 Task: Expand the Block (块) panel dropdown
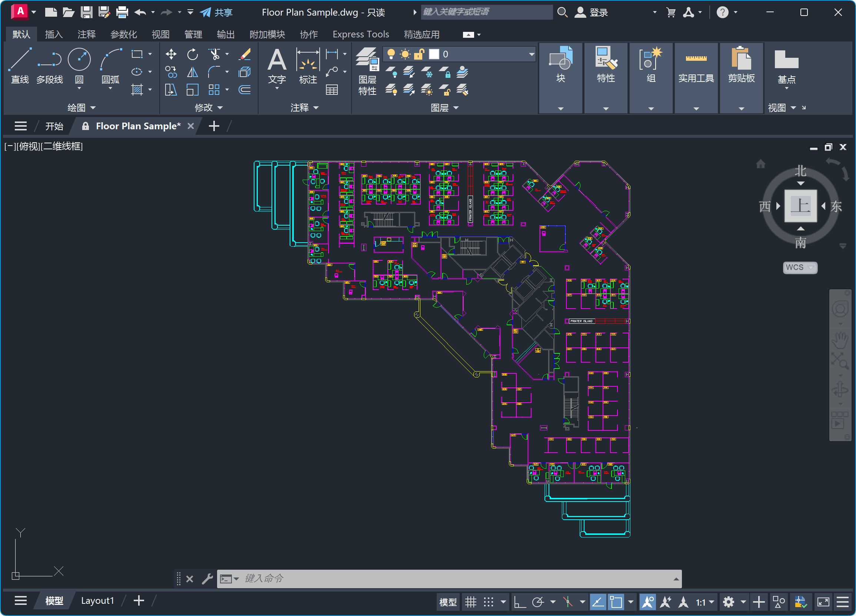(560, 109)
